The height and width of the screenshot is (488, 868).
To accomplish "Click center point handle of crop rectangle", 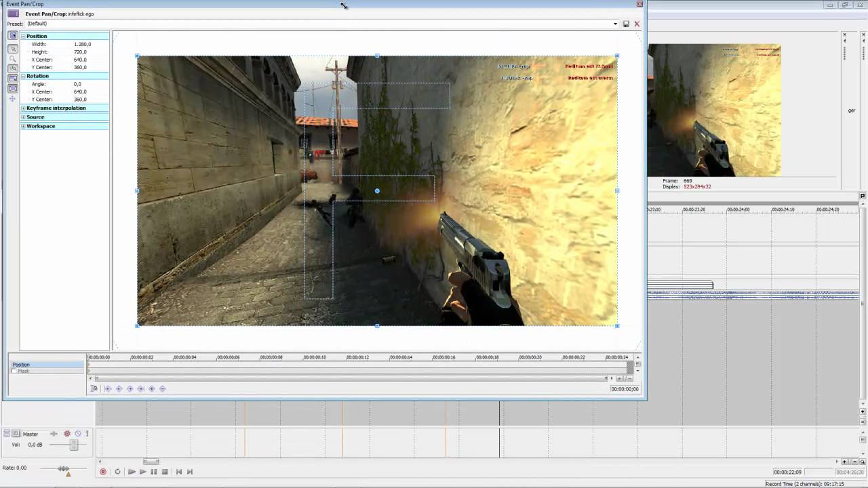I will tap(377, 191).
